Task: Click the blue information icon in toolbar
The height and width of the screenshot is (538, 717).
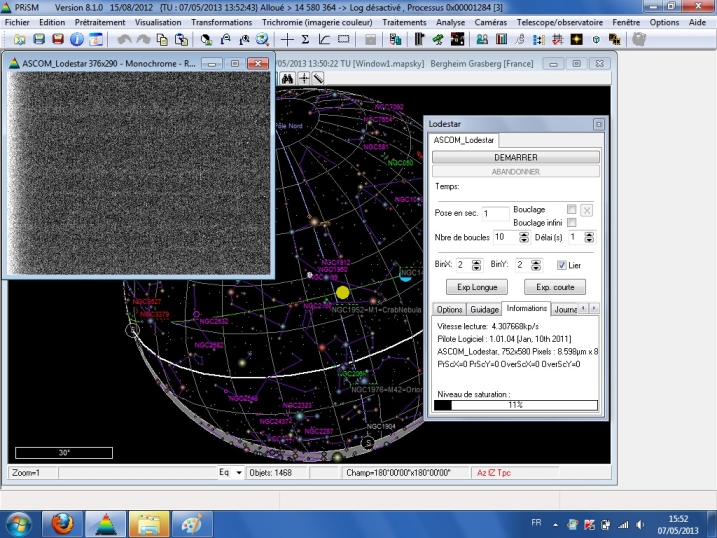Action: (77, 39)
